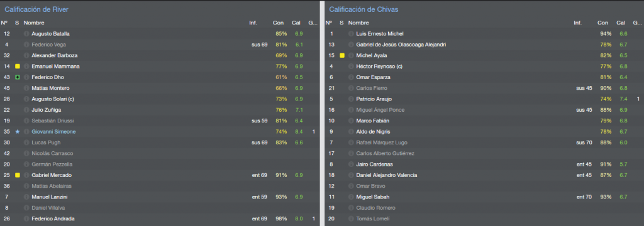
Task: Click green injury icon for Federico Dho
Action: (x=17, y=77)
